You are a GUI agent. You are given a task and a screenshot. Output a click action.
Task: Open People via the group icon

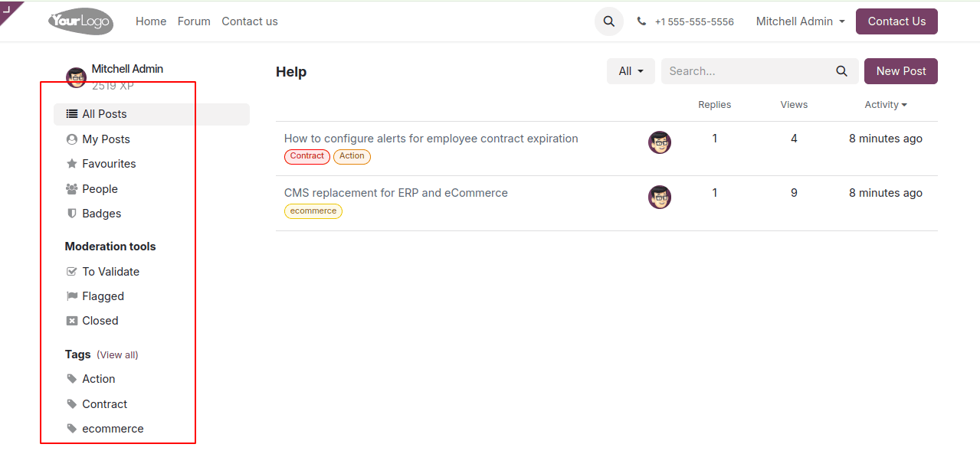[70, 188]
